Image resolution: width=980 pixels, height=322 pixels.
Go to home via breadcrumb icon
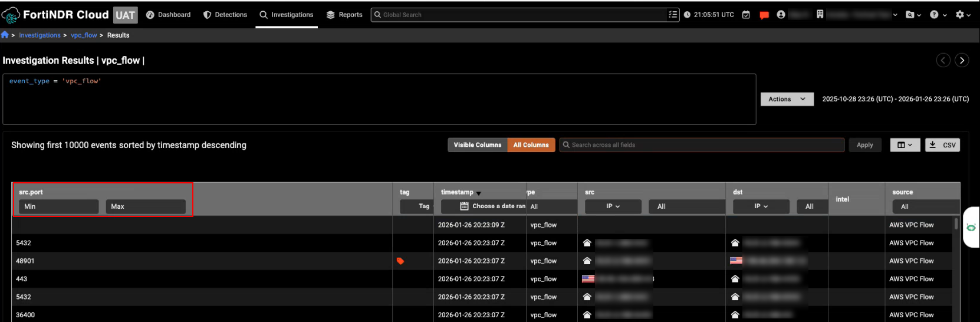5,35
